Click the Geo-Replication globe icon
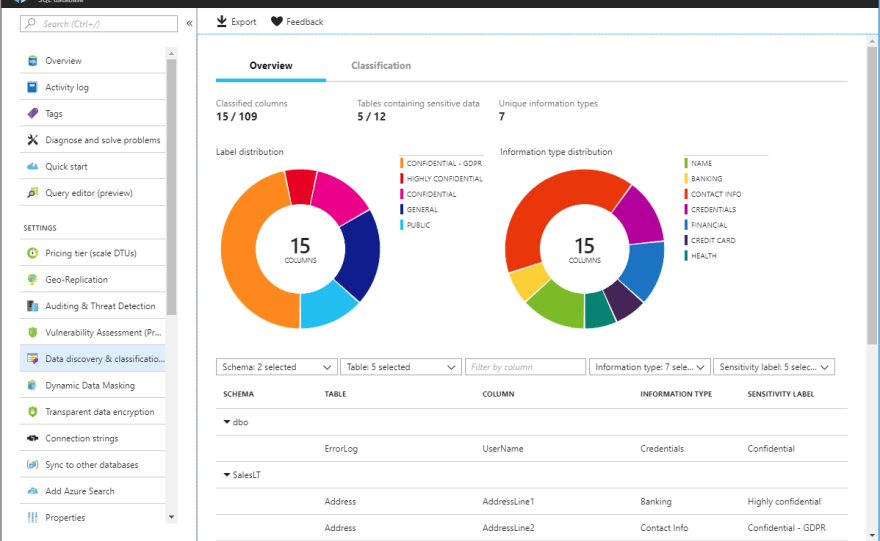880x541 pixels. tap(33, 280)
